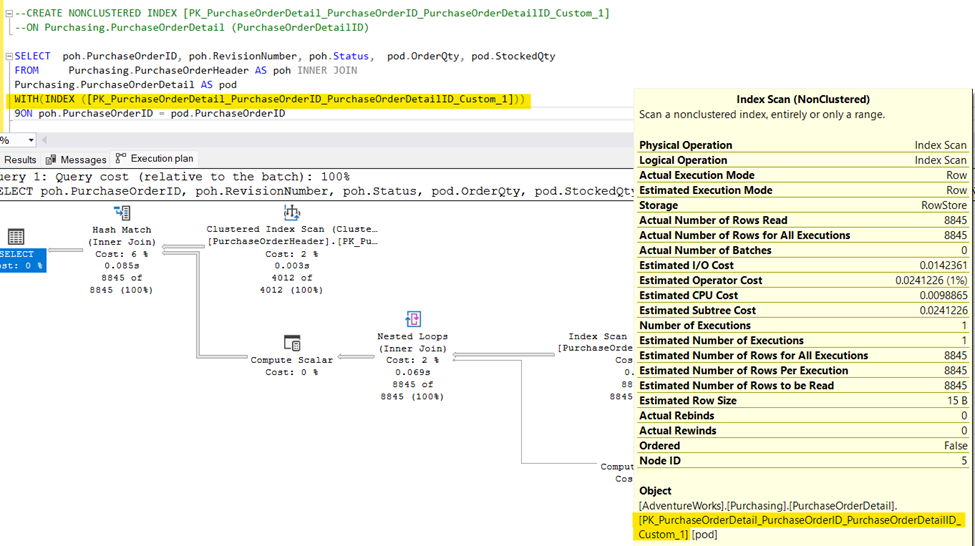Collapse the commented CREATE INDEX block
975x546 pixels.
coord(9,13)
